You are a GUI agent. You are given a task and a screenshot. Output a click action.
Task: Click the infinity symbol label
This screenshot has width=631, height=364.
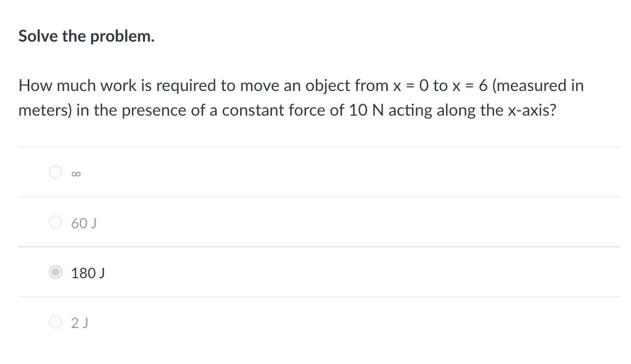pyautogui.click(x=75, y=173)
